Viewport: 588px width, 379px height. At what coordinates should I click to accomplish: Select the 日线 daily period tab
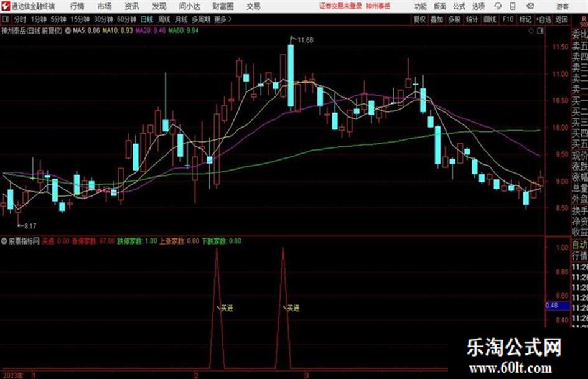(147, 19)
